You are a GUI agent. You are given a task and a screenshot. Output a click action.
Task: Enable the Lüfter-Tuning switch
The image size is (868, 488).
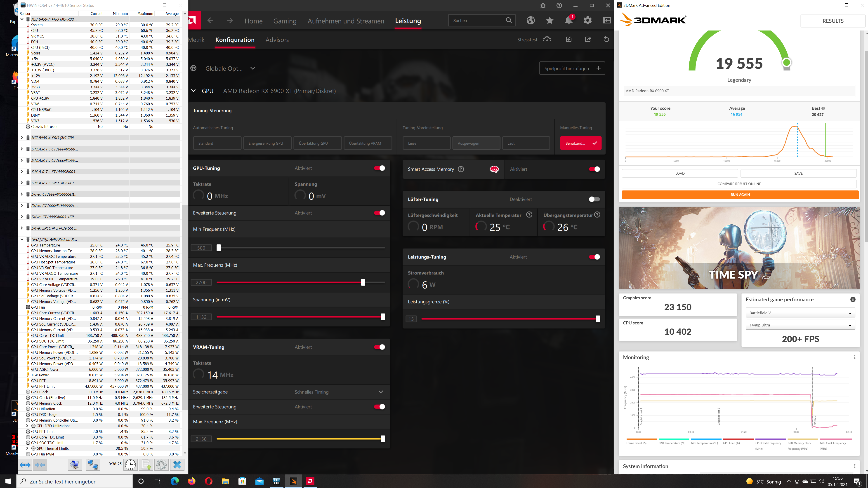coord(594,199)
